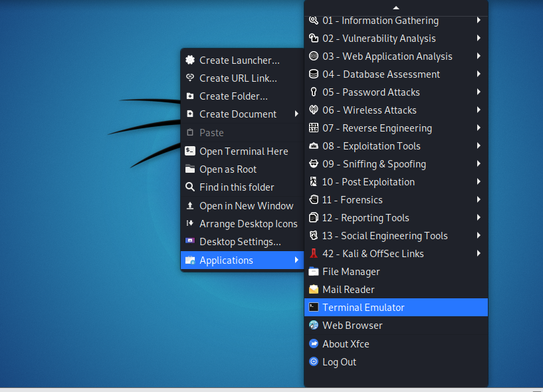Select the Create Folder... entry

tap(242, 96)
